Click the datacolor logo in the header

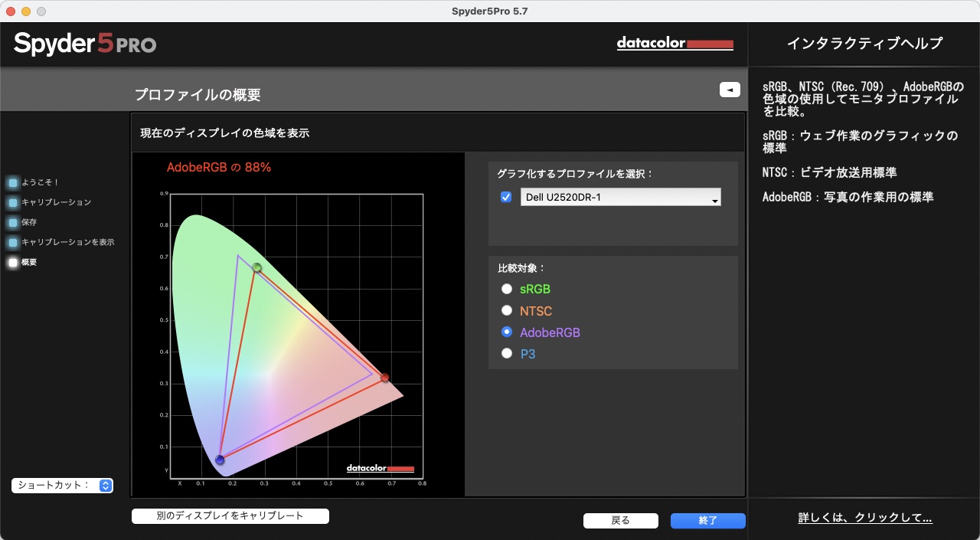tap(675, 44)
